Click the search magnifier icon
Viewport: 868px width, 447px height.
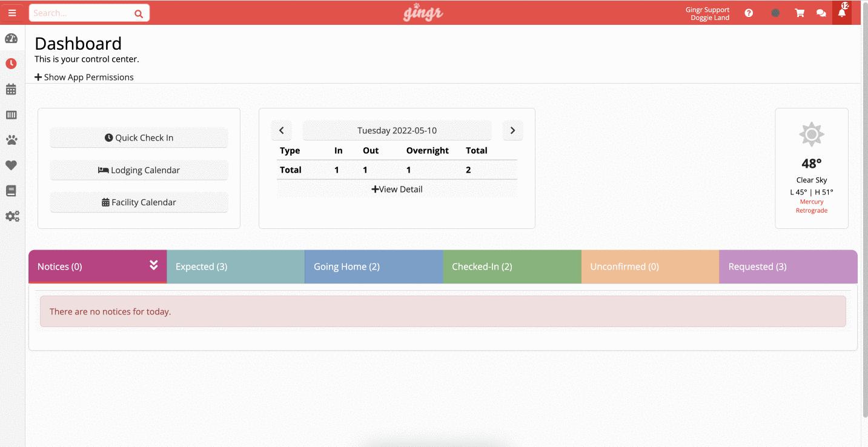(139, 13)
